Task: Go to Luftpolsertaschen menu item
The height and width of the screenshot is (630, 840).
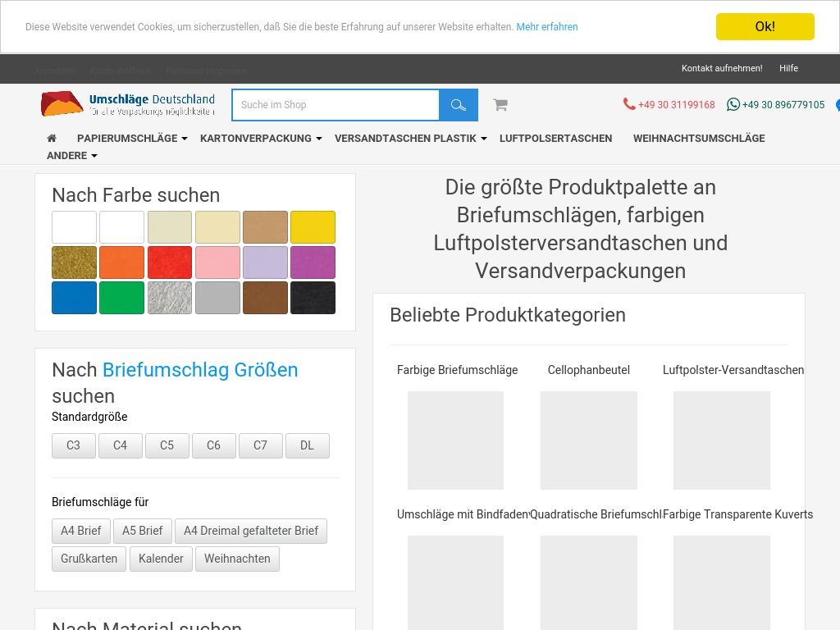Action: click(555, 139)
